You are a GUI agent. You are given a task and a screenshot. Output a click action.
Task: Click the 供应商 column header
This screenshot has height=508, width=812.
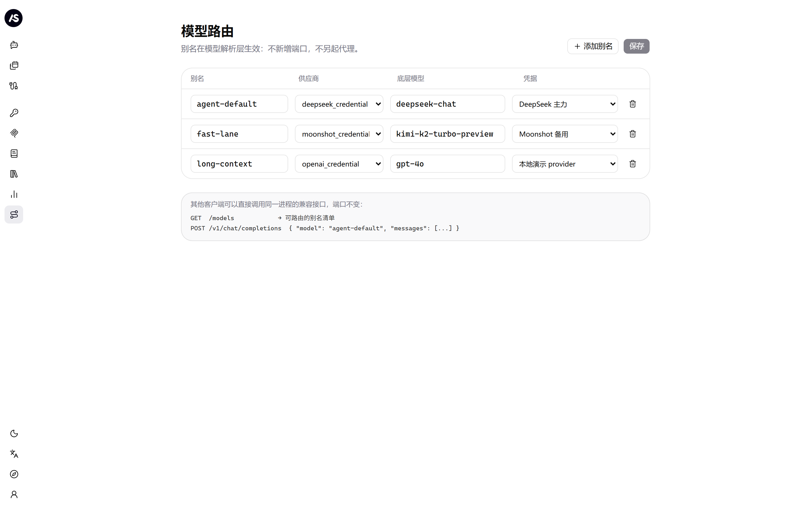(308, 78)
